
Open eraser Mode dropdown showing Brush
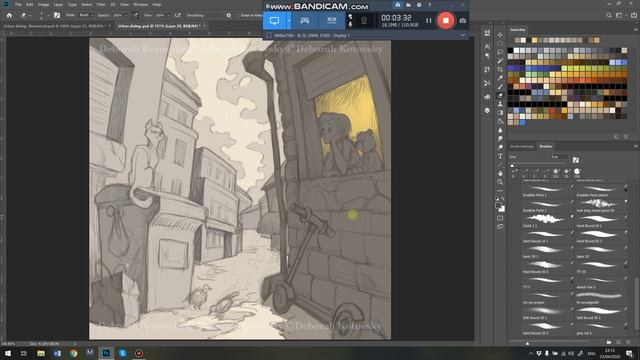pos(86,15)
